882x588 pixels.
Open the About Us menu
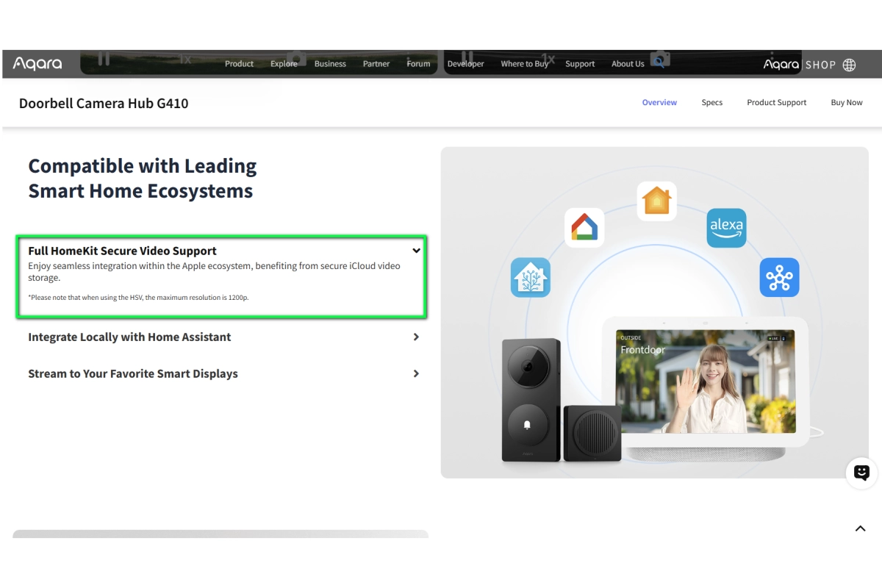click(628, 64)
